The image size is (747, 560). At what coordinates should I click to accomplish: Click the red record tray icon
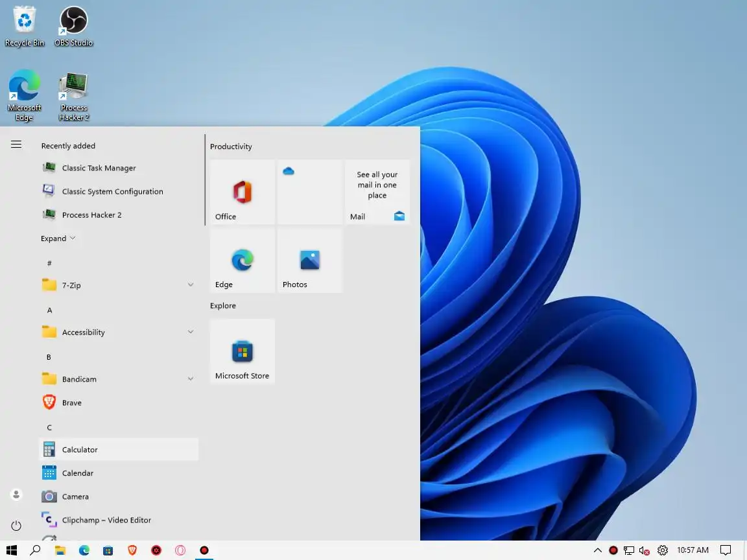click(613, 550)
